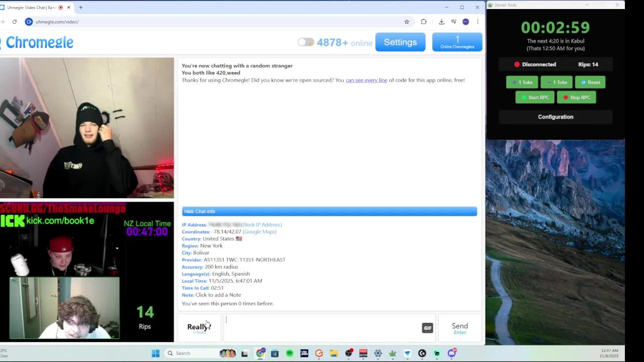The height and width of the screenshot is (362, 644).
Task: Open the weather widget on taskbar
Action: coord(5,353)
